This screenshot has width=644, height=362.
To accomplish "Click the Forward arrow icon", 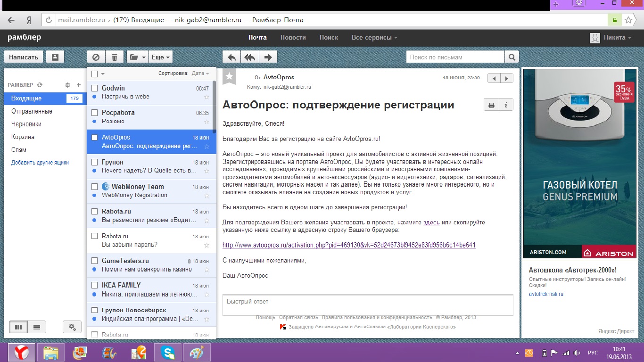I will point(268,57).
